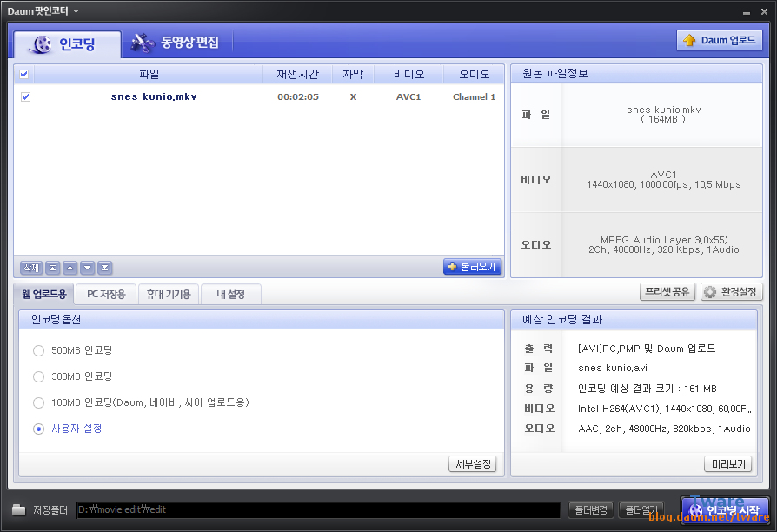Select the 내 설정 preset tab
The height and width of the screenshot is (532, 777).
click(231, 294)
